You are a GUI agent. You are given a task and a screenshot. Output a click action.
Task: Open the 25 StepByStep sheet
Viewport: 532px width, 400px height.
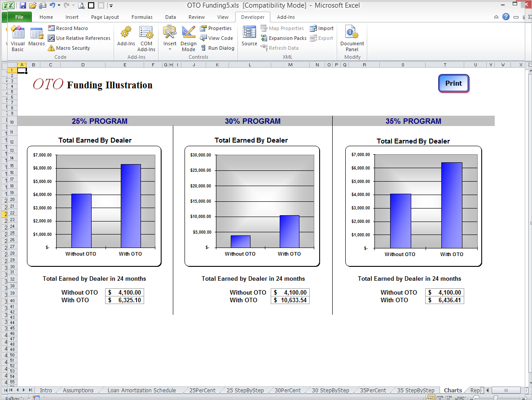click(245, 390)
